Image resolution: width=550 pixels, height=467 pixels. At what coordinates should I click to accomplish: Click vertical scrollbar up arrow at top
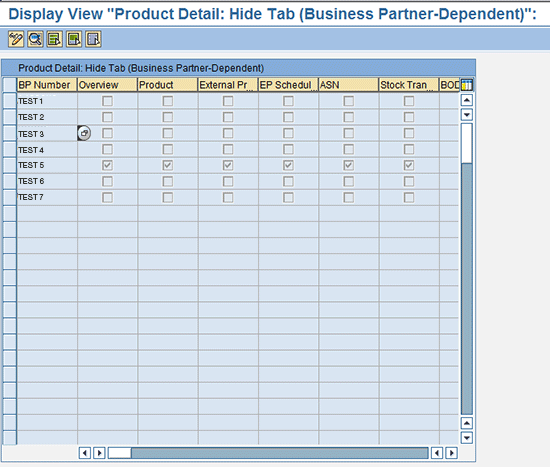point(467,100)
